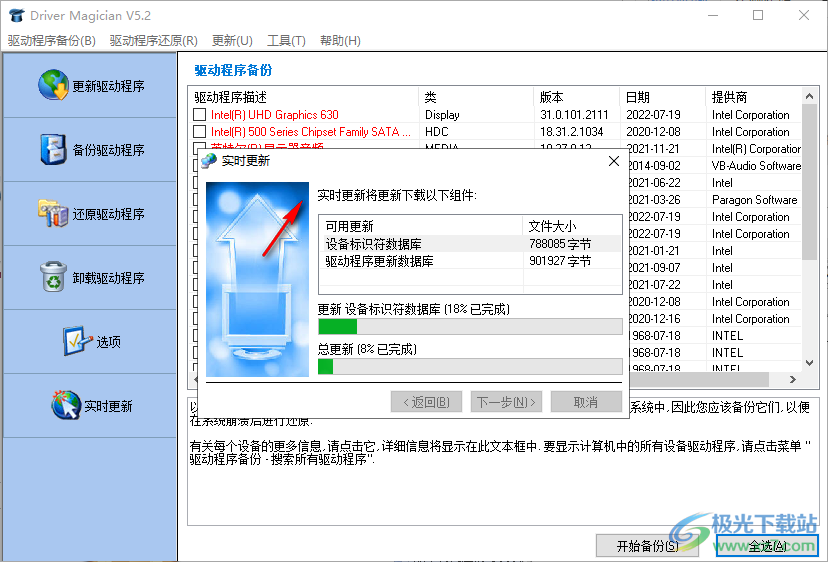Minimize the Driver Magician window
This screenshot has width=828, height=562.
point(713,15)
